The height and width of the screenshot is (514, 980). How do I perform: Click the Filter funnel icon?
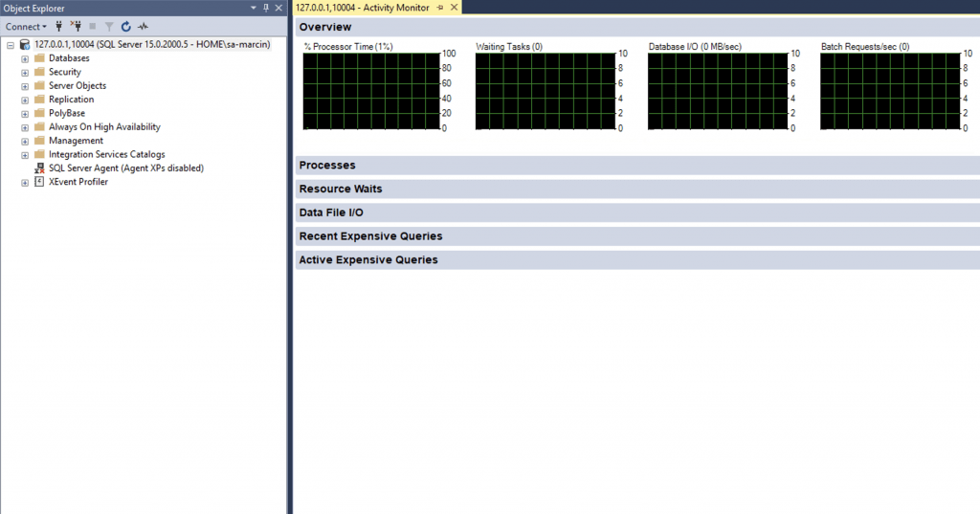tap(109, 26)
